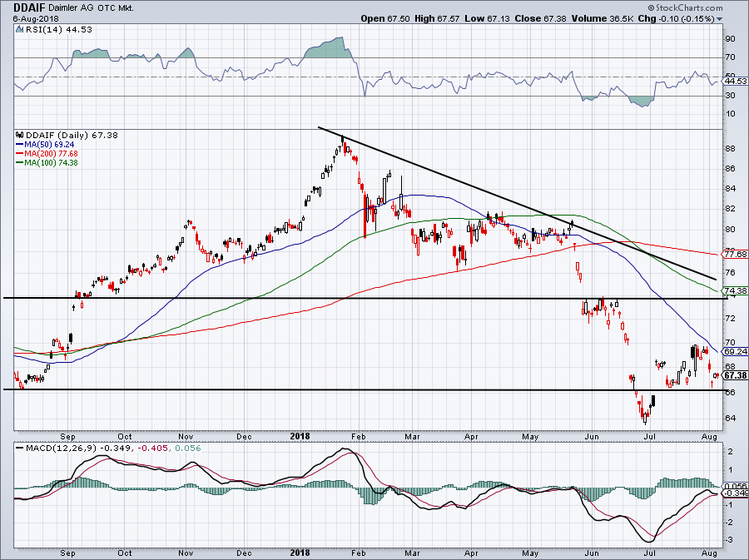Click the blue arrow beside Chg value

click(719, 19)
